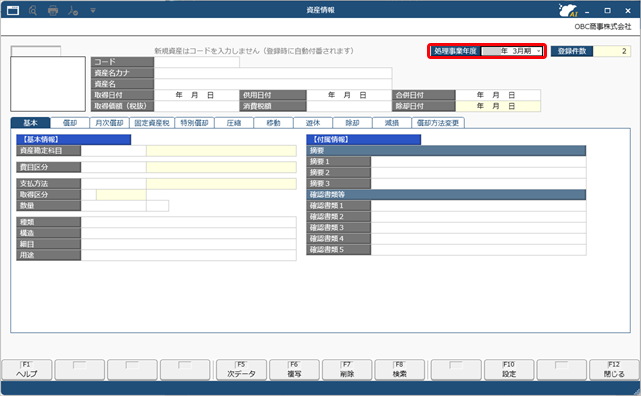Click the 摘要 1 input field
641x396 pixels.
(x=478, y=161)
